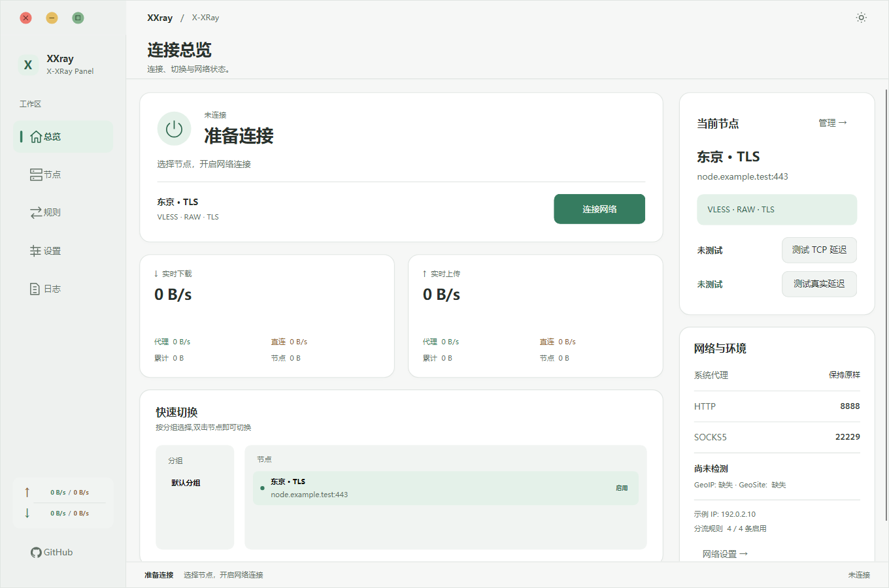This screenshot has width=889, height=588.
Task: Click the SOCKS5 port value 22229
Action: coord(848,437)
